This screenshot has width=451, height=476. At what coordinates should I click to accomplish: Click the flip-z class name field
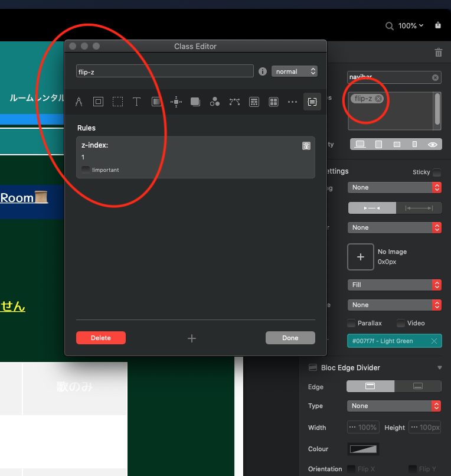[x=165, y=71]
